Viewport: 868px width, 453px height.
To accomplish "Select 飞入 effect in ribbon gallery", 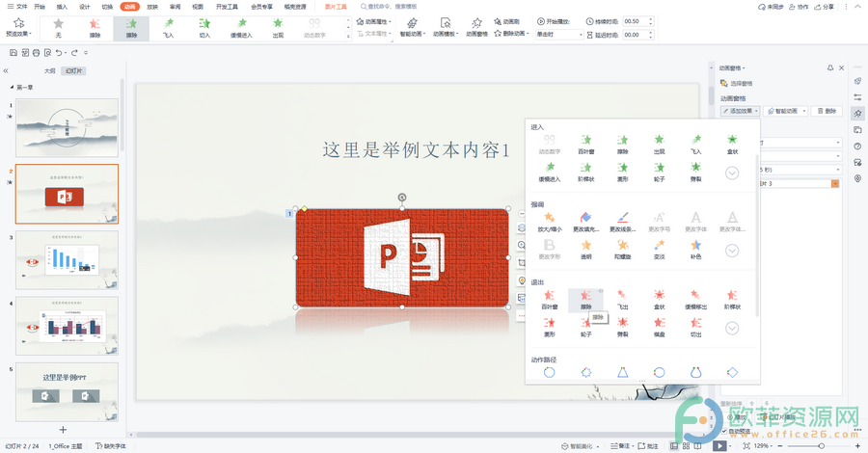I will click(x=168, y=28).
